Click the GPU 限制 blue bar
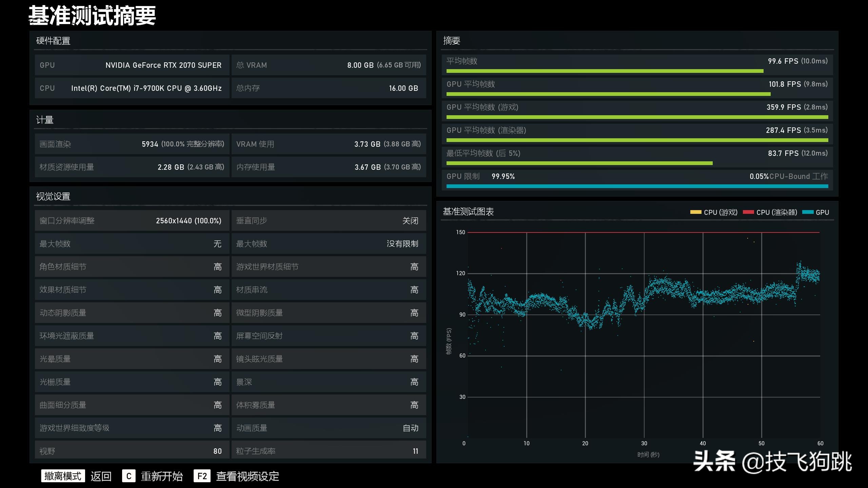 click(637, 186)
